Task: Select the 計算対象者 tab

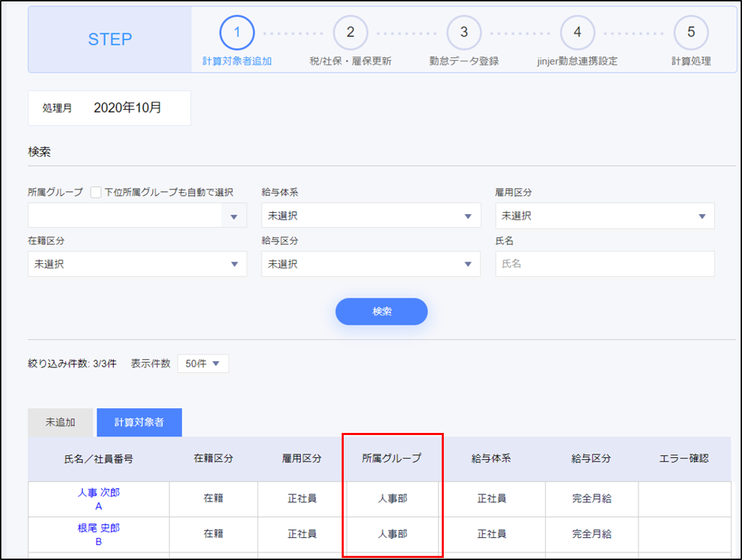Action: click(x=139, y=423)
